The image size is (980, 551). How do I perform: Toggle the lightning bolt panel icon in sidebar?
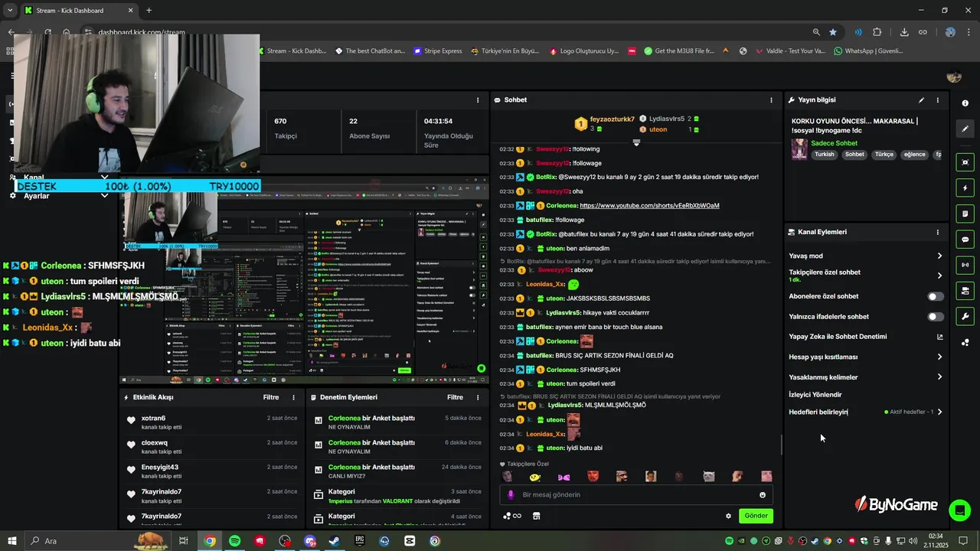965,188
